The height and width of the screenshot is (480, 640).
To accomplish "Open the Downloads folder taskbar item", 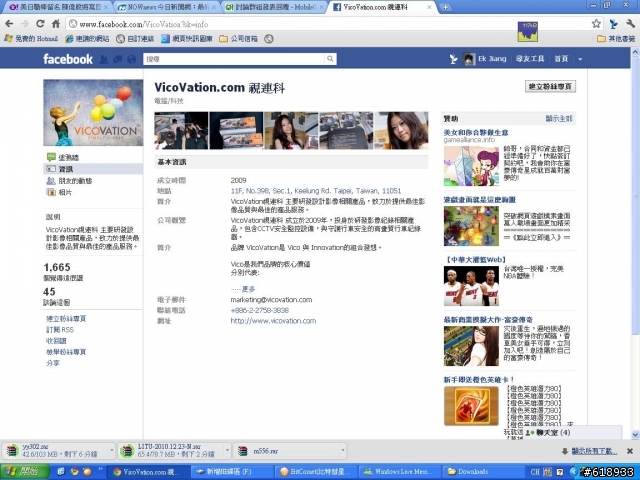I will coord(483,472).
